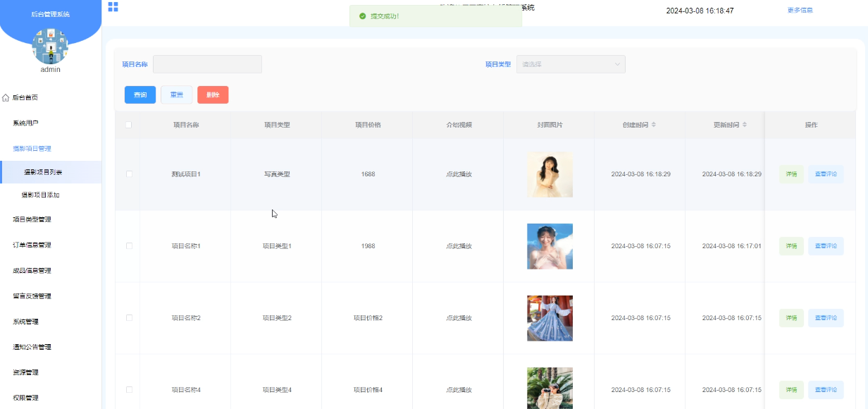868x409 pixels.
Task: Click 查看评论 button for 项目名称4
Action: click(826, 390)
